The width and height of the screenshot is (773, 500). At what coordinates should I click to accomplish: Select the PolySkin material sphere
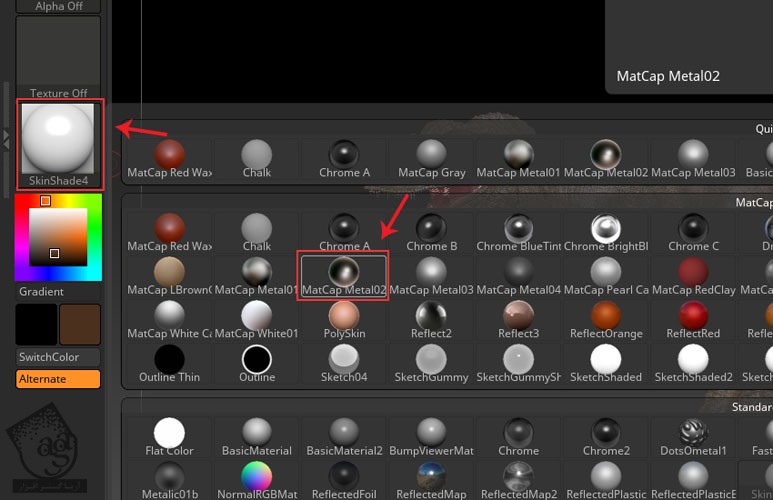coord(343,318)
